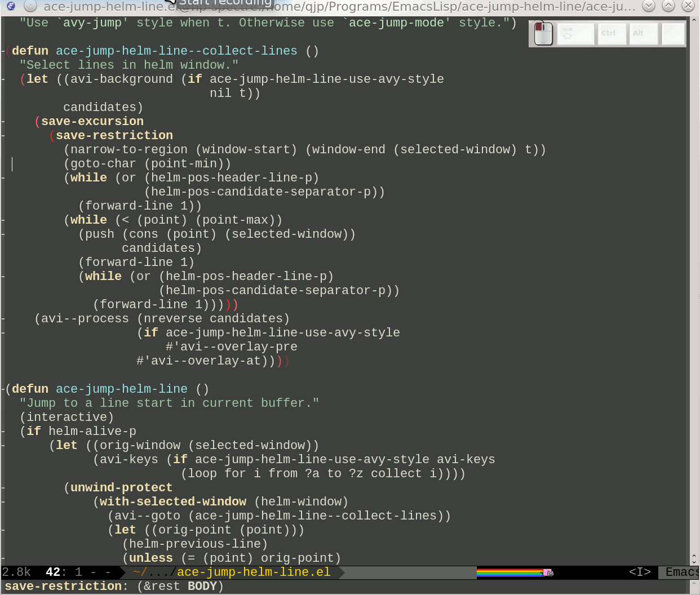Click the (helm-previous-line) line

(195, 544)
